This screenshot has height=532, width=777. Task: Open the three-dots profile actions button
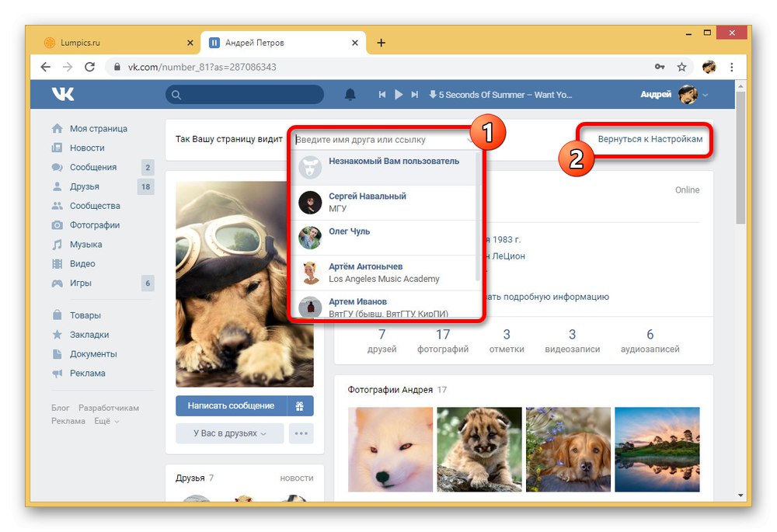pyautogui.click(x=301, y=433)
